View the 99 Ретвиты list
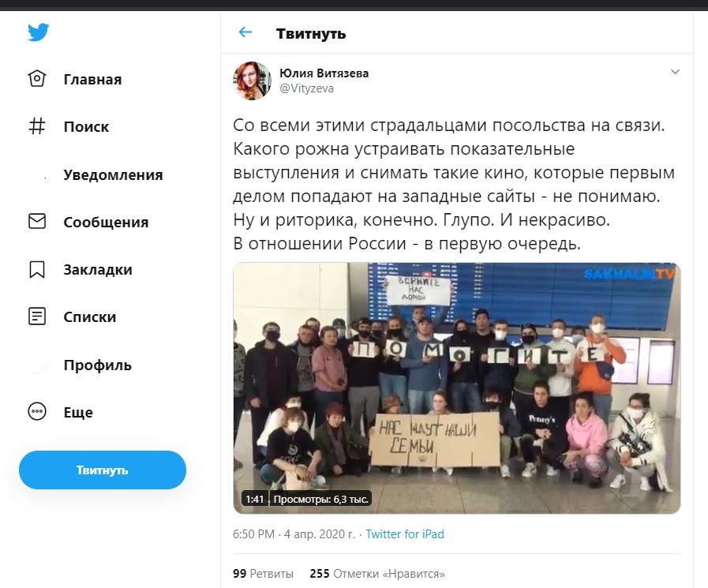 pyautogui.click(x=264, y=574)
